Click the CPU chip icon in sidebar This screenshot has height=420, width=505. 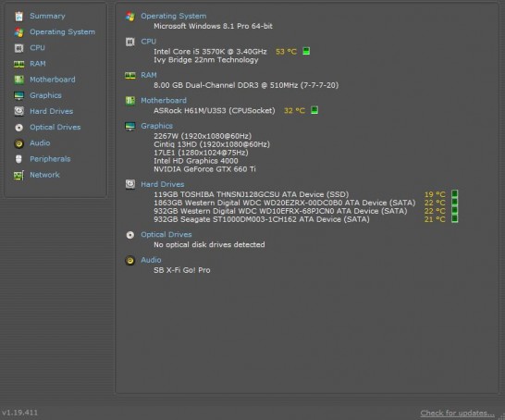[x=19, y=48]
